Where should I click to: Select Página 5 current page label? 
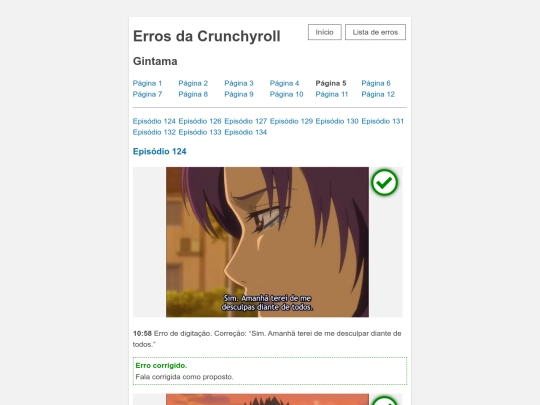coord(331,83)
